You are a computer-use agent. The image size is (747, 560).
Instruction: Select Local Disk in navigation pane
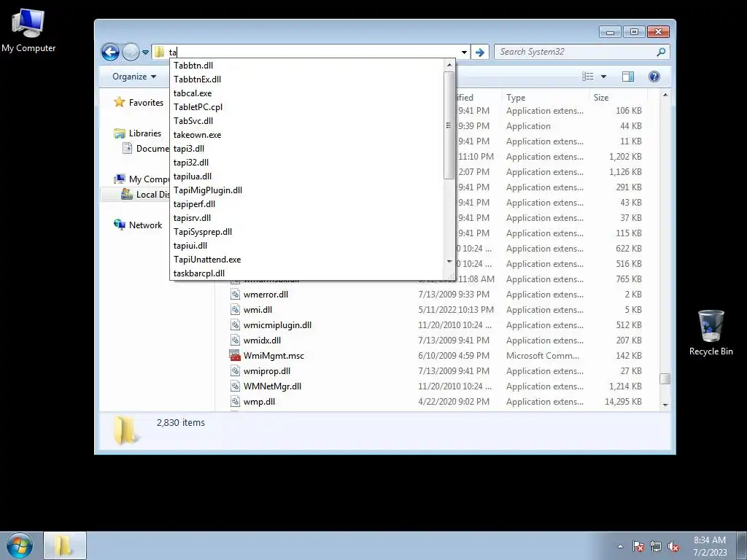tap(145, 194)
